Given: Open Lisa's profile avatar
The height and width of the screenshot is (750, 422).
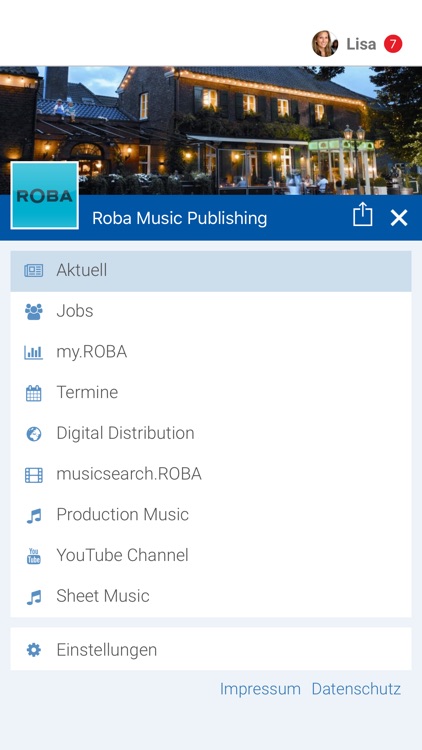Looking at the screenshot, I should tap(325, 44).
